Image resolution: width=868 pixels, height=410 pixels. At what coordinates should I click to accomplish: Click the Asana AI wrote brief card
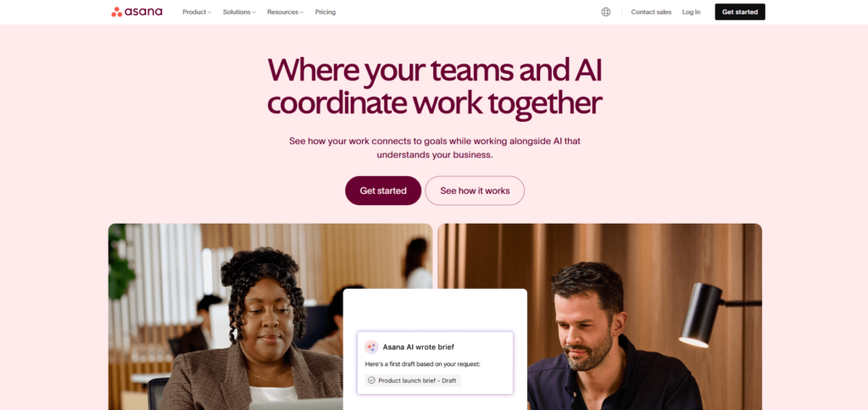(435, 363)
